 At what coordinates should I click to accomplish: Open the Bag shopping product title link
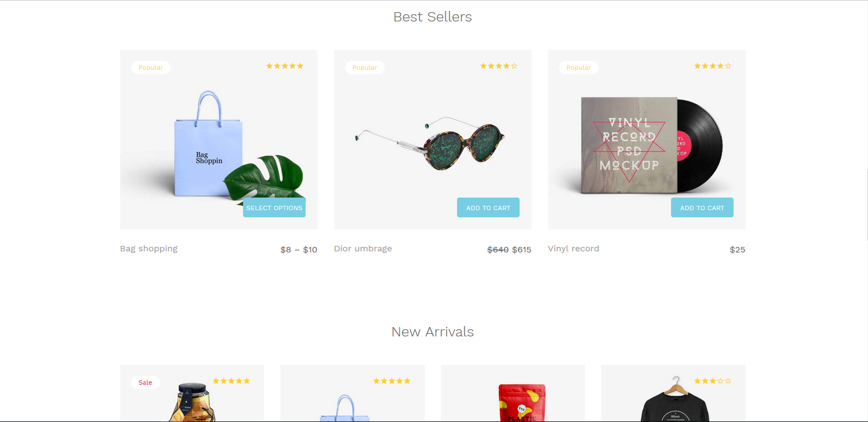point(149,249)
